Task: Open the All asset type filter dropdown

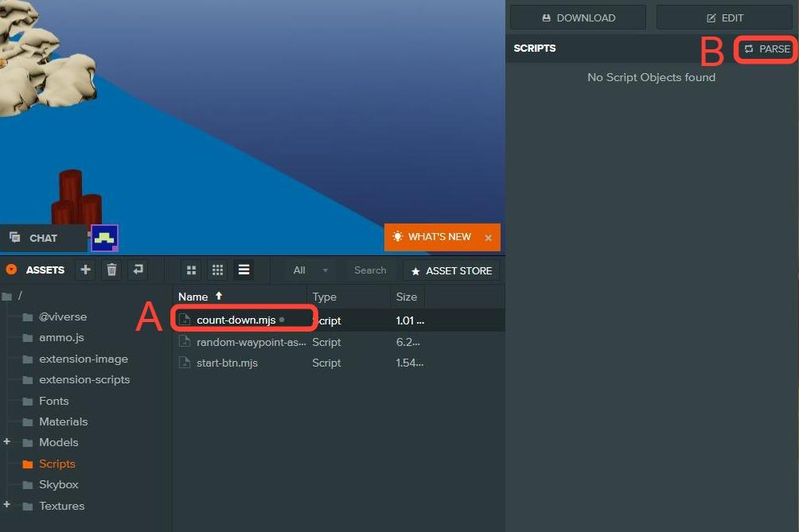Action: coord(310,270)
